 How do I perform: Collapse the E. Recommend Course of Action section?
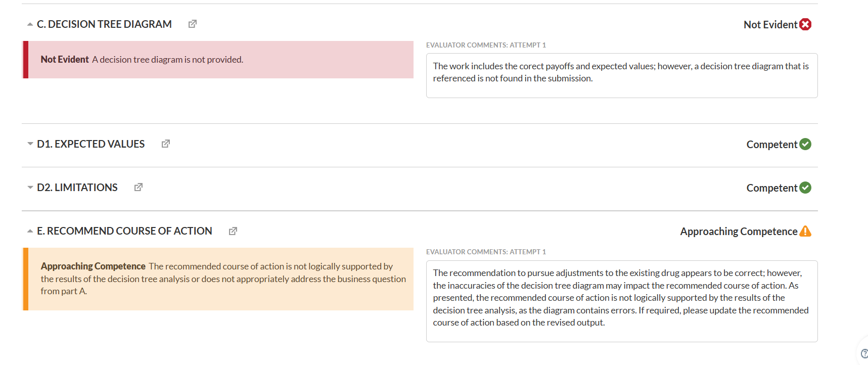30,231
